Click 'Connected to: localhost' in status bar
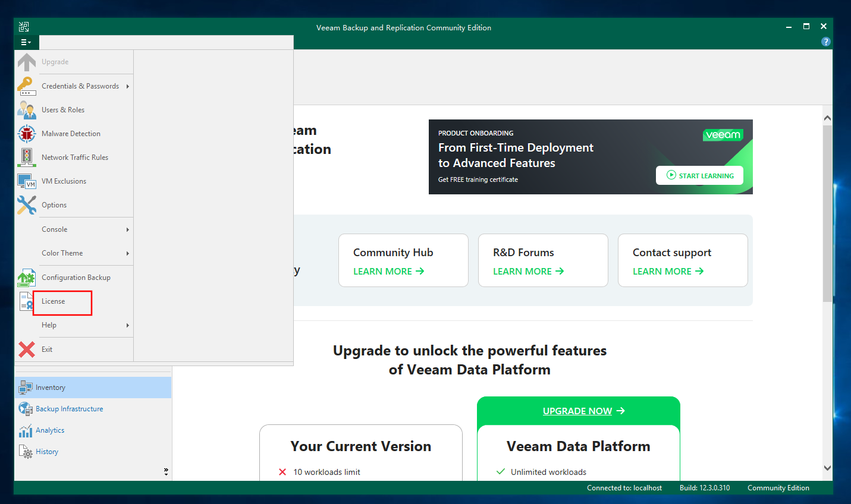 624,488
